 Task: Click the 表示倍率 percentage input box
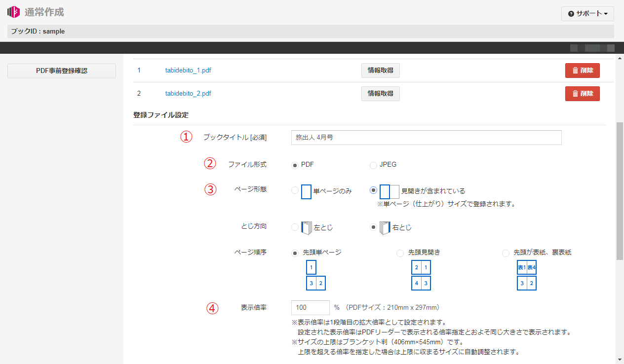(x=310, y=308)
